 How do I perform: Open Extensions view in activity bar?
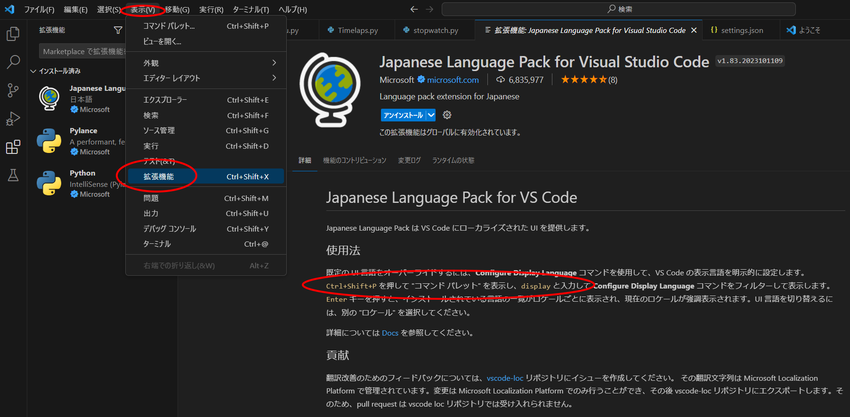click(x=13, y=147)
